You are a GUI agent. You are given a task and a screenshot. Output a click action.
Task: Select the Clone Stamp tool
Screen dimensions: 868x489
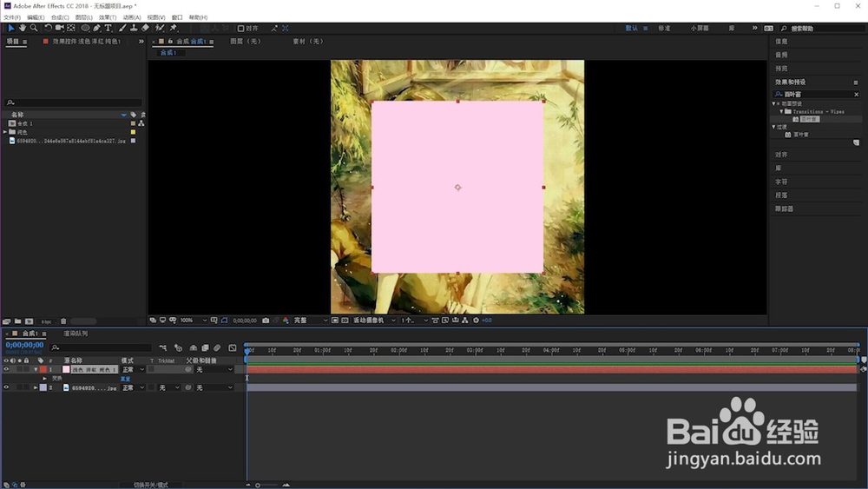click(x=134, y=28)
